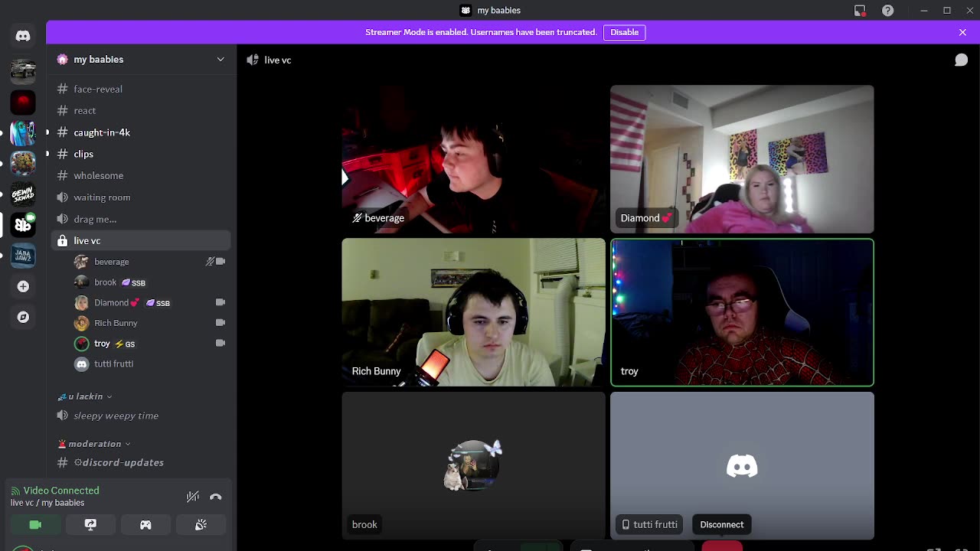The width and height of the screenshot is (980, 551).
Task: Disable Streamer Mode from the banner
Action: click(x=624, y=32)
